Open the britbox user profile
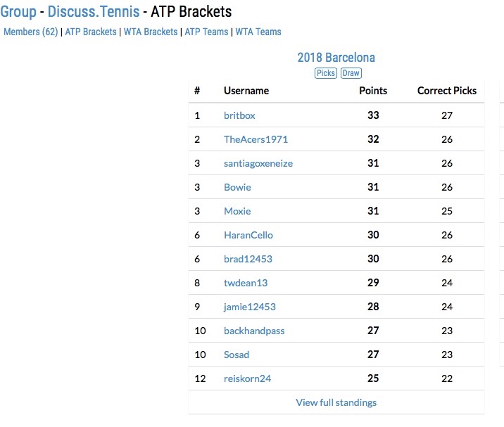Image resolution: width=504 pixels, height=427 pixels. (239, 115)
